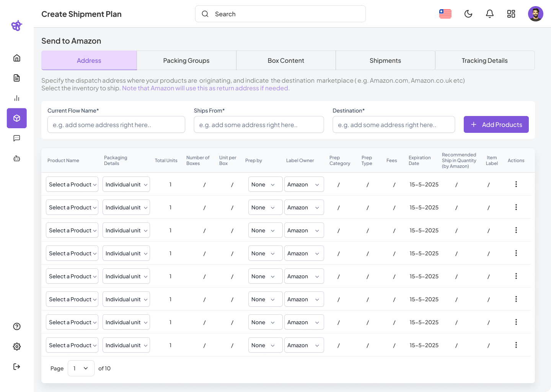Image resolution: width=551 pixels, height=392 pixels.
Task: Click the logout icon in sidebar
Action: [17, 367]
